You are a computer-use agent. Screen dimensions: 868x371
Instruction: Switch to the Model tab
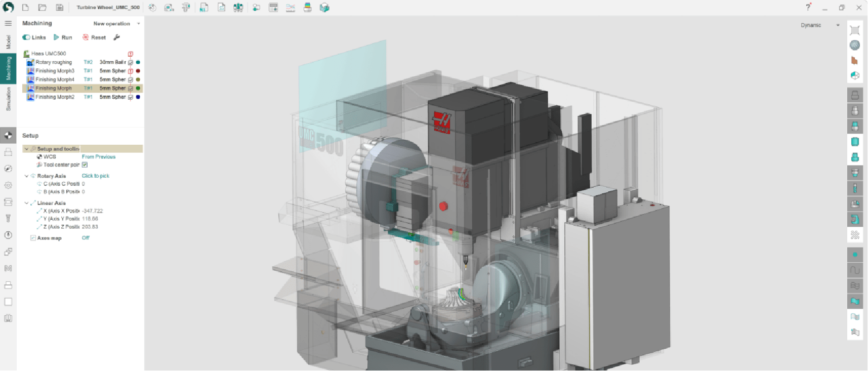8,42
